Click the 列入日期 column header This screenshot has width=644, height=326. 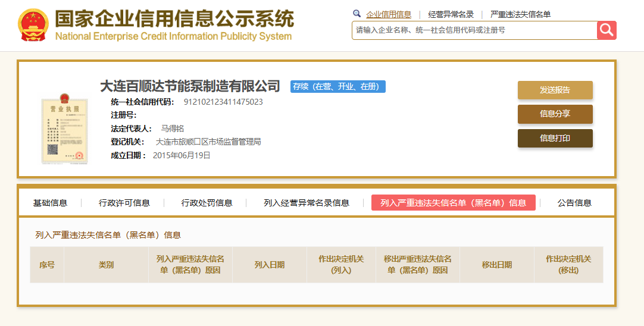click(270, 265)
